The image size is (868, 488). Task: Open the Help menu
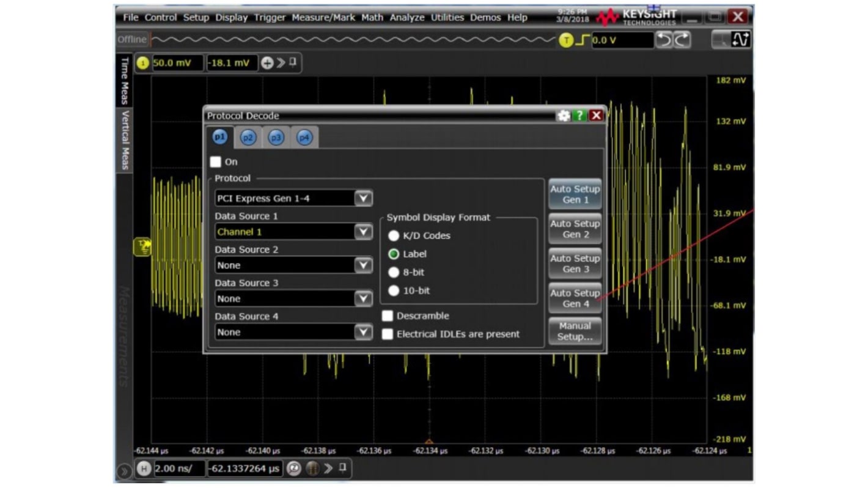(x=517, y=17)
